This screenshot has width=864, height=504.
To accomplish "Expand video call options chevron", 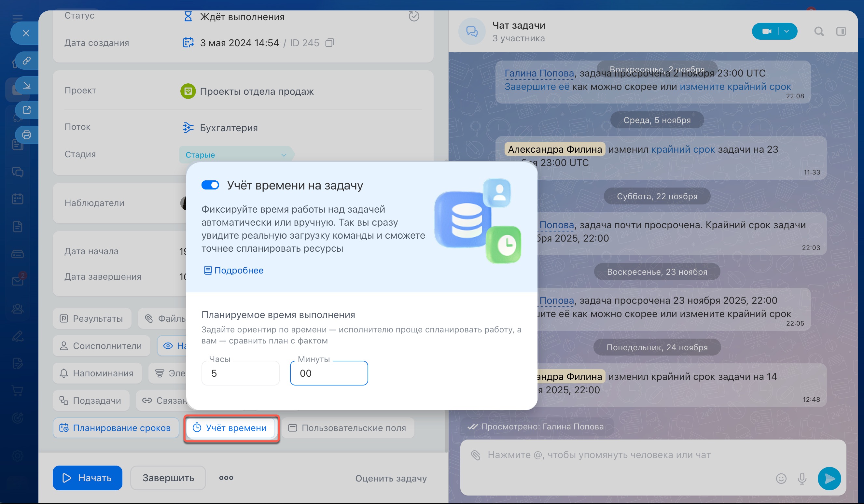I will [x=787, y=32].
